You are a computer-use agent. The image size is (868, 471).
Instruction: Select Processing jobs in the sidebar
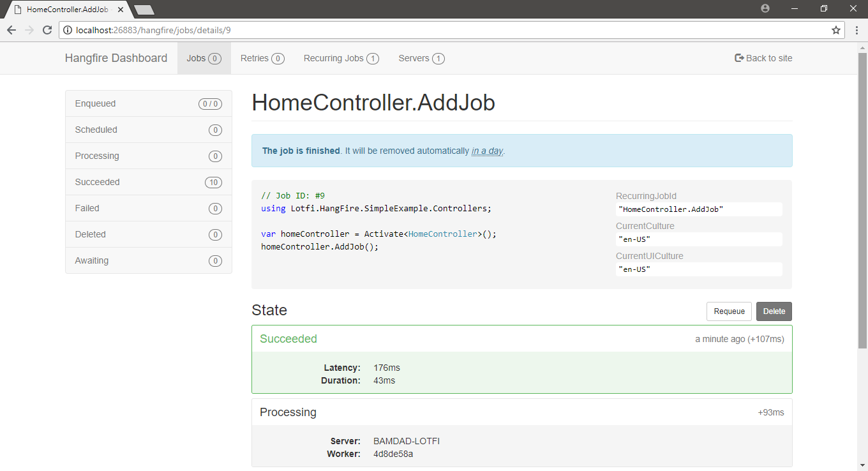[x=149, y=156]
